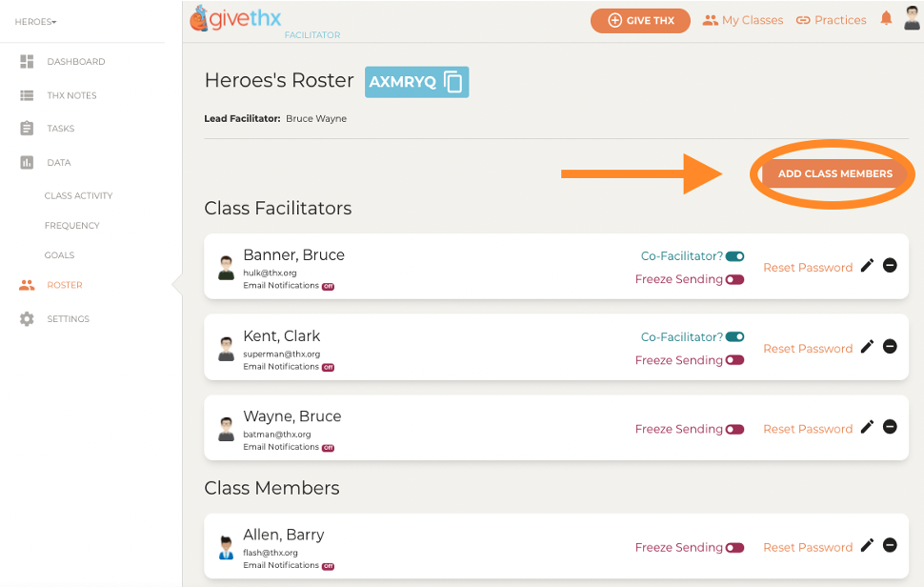Viewport: 924px width, 587px height.
Task: Disable Co-Facilitator toggle for Bruce Banner
Action: [734, 256]
